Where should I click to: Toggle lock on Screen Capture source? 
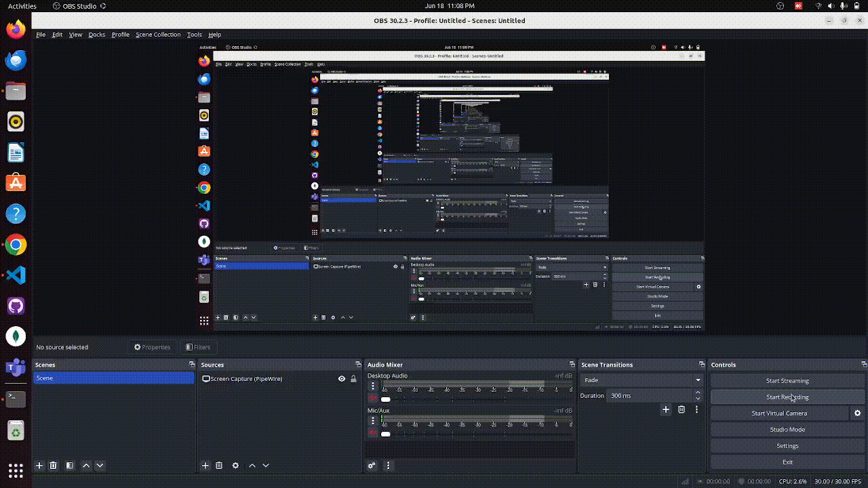pyautogui.click(x=353, y=379)
